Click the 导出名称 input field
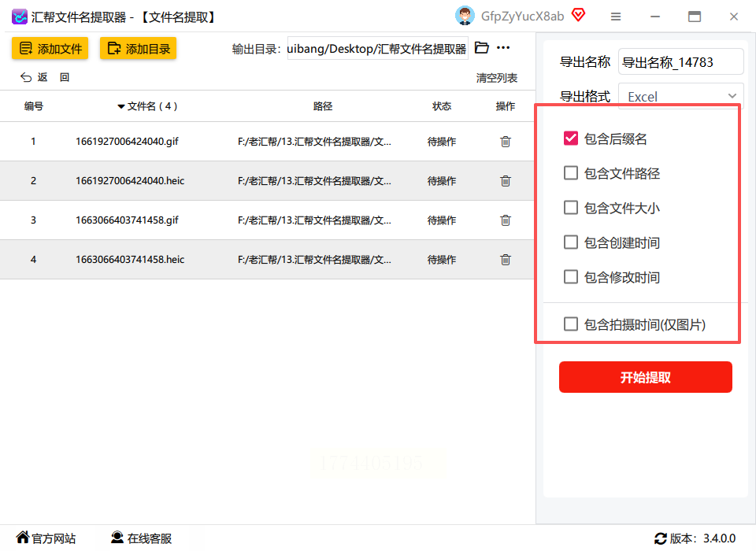 click(680, 61)
